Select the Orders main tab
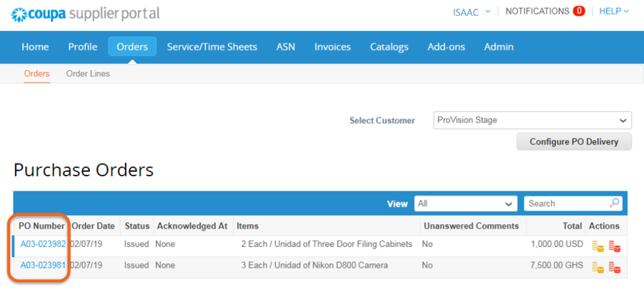The image size is (644, 295). pyautogui.click(x=132, y=47)
